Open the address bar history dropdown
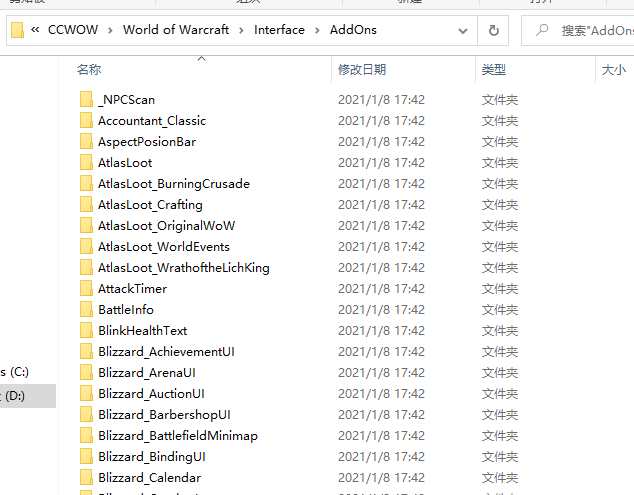This screenshot has height=495, width=634. point(463,31)
